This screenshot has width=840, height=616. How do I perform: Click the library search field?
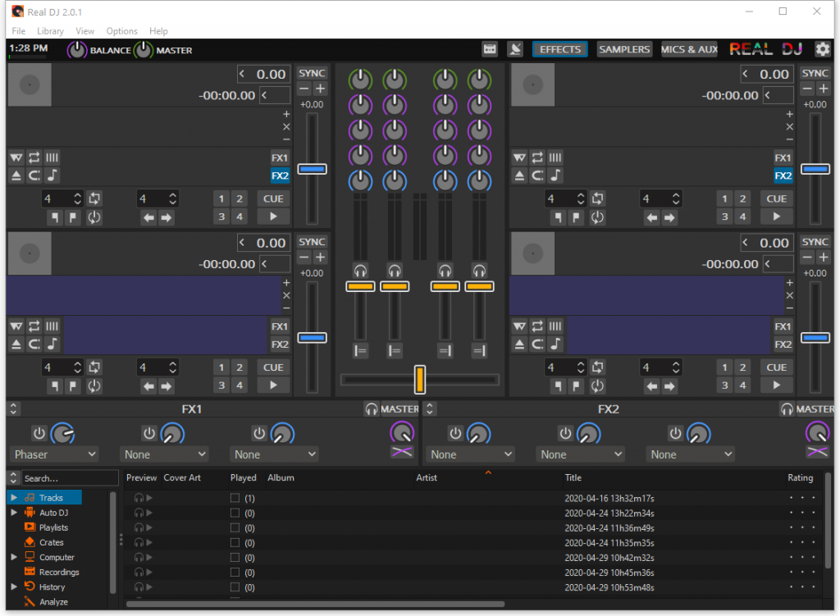tap(70, 477)
